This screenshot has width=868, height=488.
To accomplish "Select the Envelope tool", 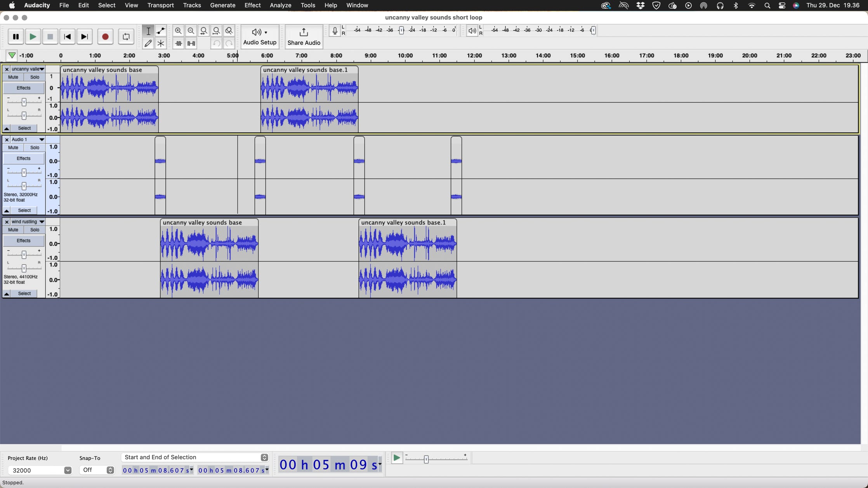I will pos(161,31).
